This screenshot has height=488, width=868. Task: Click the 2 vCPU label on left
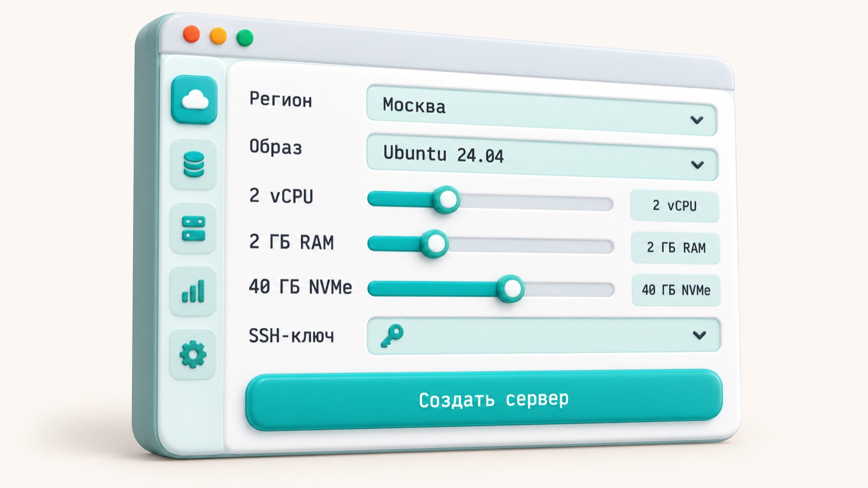[x=281, y=196]
